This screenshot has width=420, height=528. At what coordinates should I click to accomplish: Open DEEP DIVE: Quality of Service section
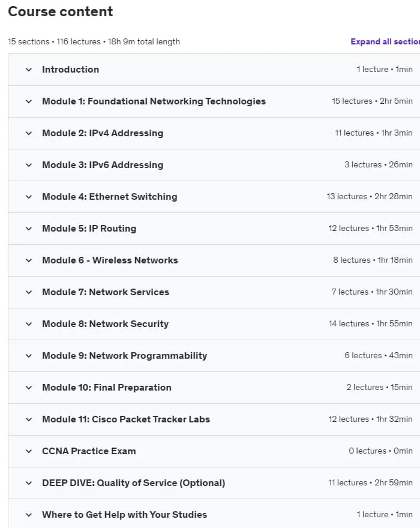coord(214,483)
